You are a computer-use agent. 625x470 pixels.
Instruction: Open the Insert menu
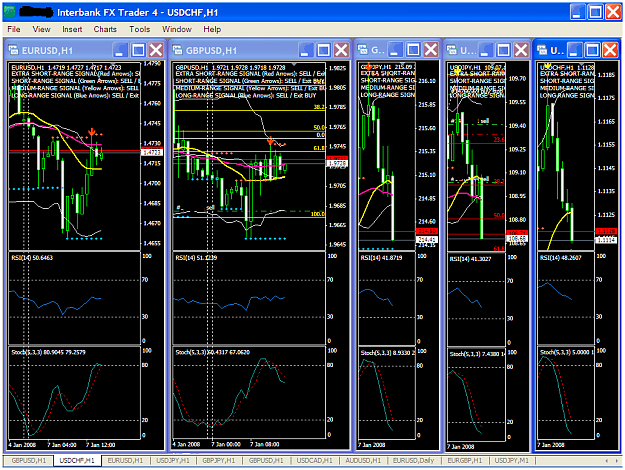click(x=72, y=29)
